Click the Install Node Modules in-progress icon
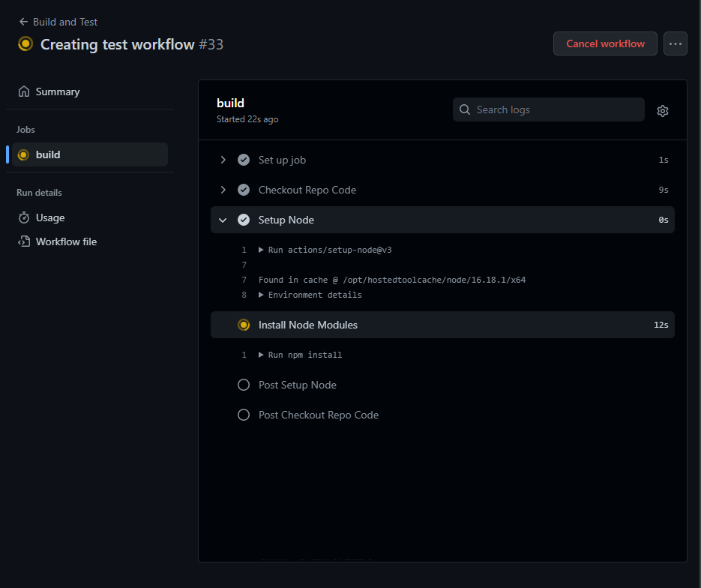 point(244,325)
